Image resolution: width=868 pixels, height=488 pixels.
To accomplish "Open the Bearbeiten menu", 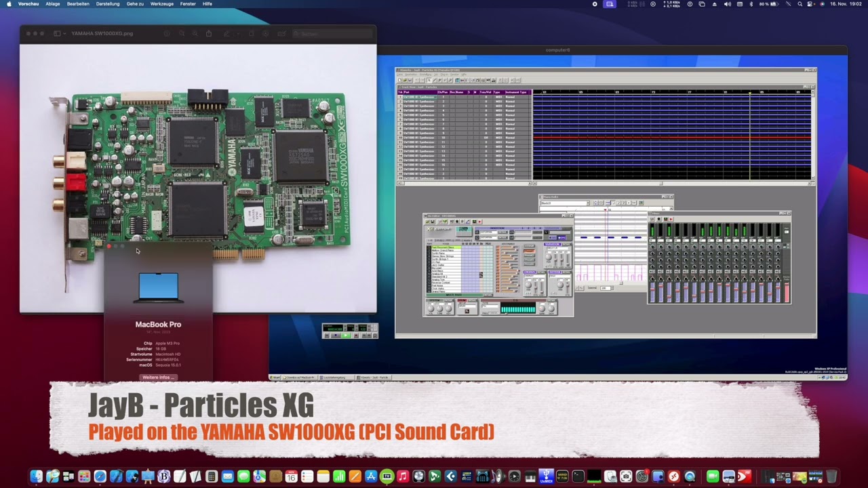I will click(x=78, y=4).
